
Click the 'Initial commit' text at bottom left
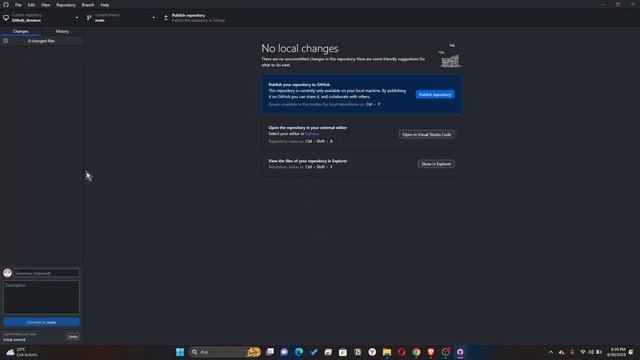click(x=14, y=340)
